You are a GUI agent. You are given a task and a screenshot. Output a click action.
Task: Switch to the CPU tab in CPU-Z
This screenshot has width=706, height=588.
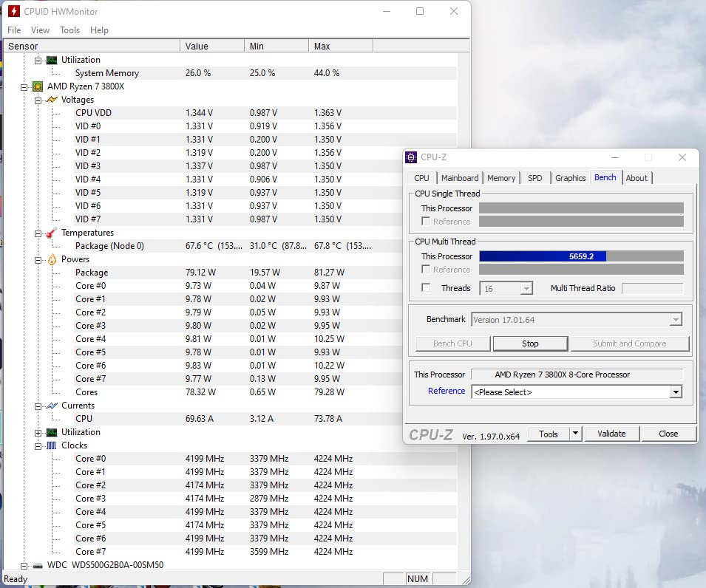pyautogui.click(x=421, y=178)
